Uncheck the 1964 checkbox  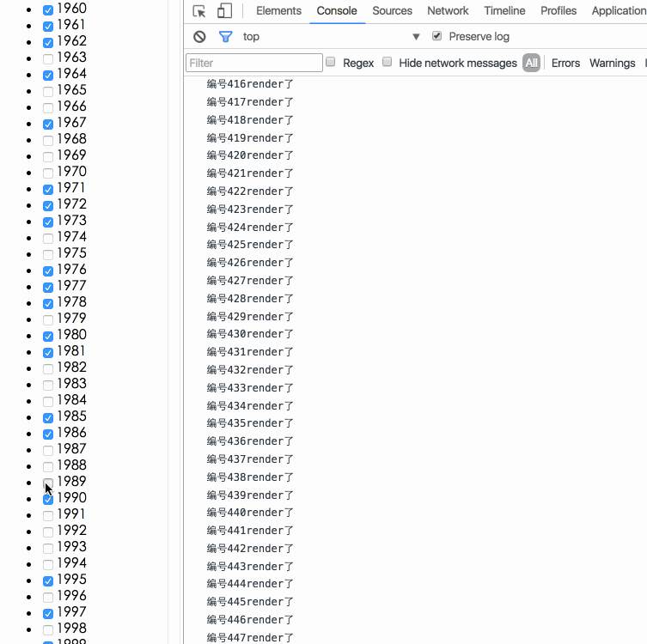[x=48, y=76]
